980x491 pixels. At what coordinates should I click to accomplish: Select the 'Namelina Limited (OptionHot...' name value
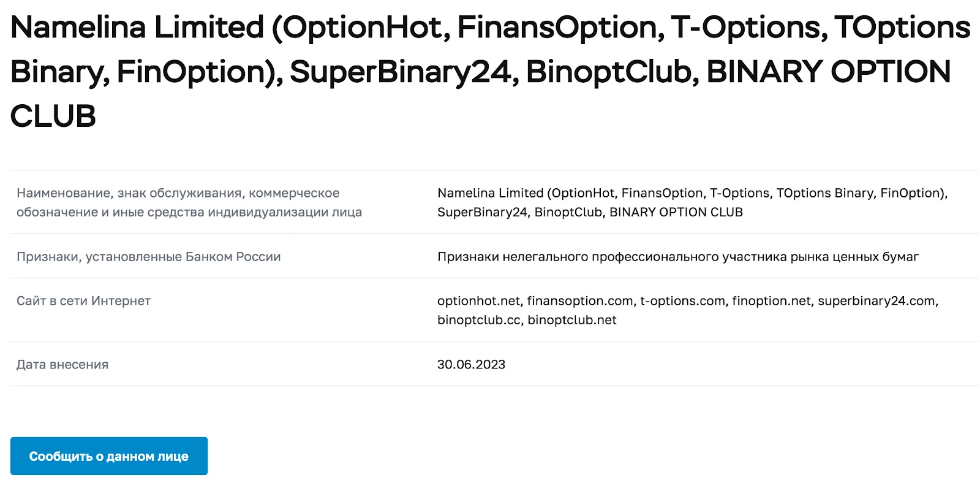[x=692, y=202]
